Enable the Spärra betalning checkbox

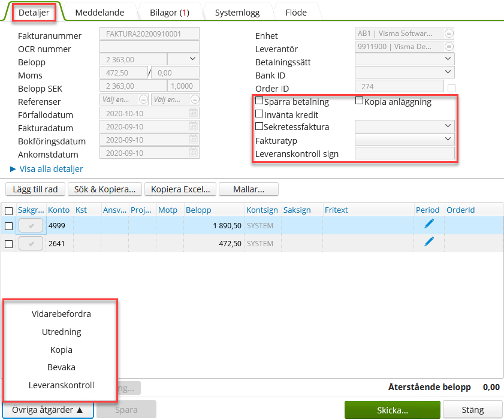[259, 101]
